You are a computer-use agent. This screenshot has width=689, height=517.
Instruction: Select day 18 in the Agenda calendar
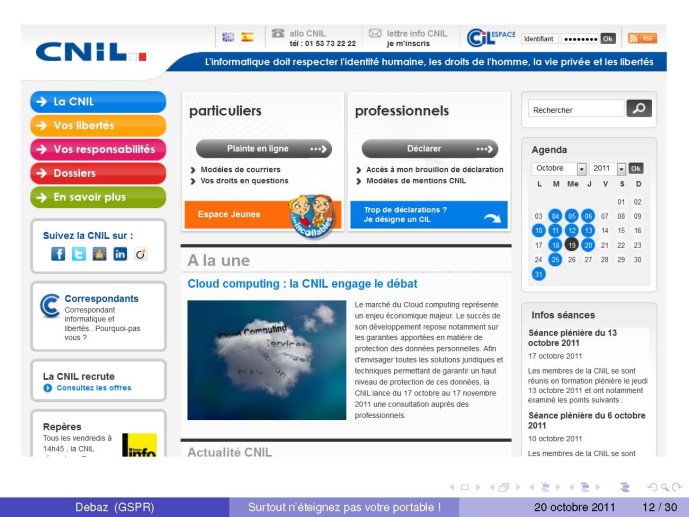coord(555,245)
